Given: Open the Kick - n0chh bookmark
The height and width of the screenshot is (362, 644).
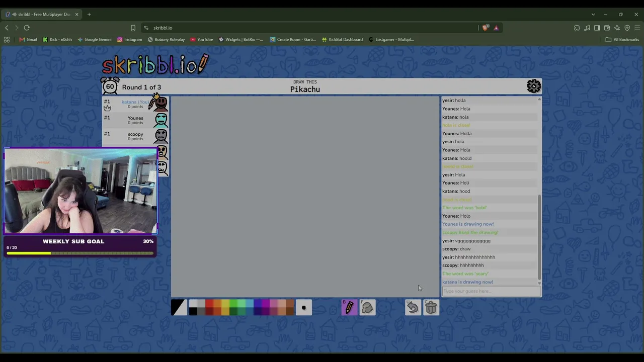Looking at the screenshot, I should pos(57,39).
